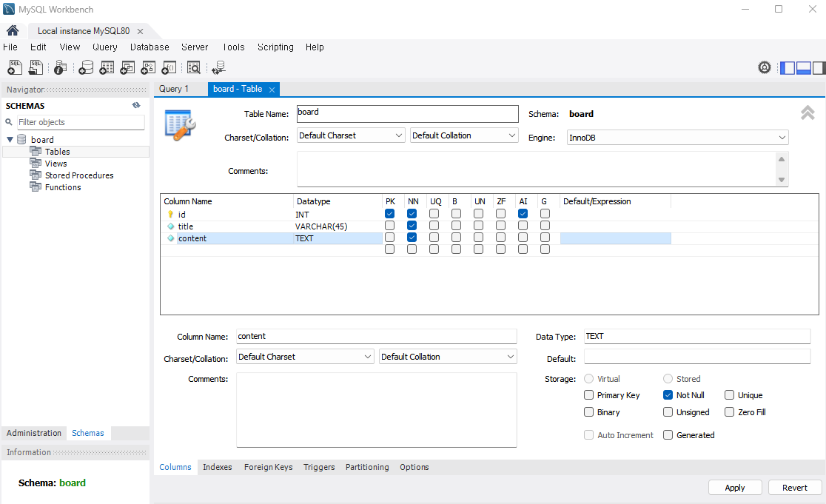The width and height of the screenshot is (826, 504).
Task: Create a new SQL tab icon
Action: tap(15, 67)
